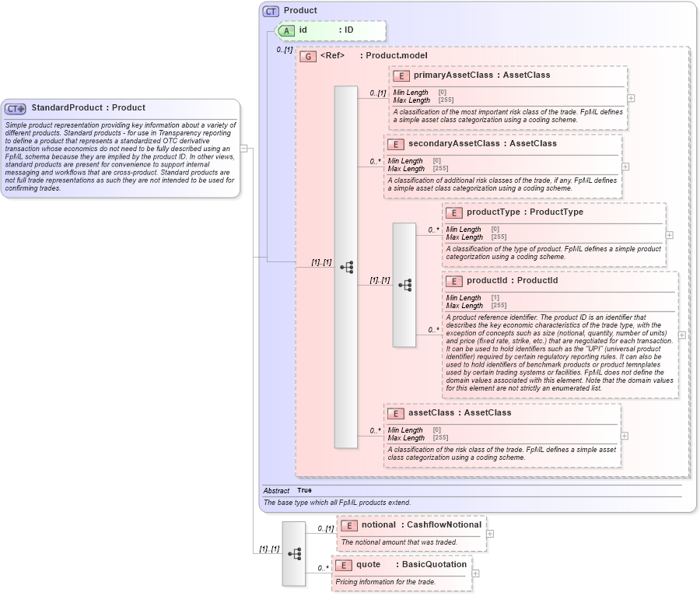This screenshot has width=700, height=596.
Task: Click 'assetClass : AssetClass' label
Action: [460, 412]
